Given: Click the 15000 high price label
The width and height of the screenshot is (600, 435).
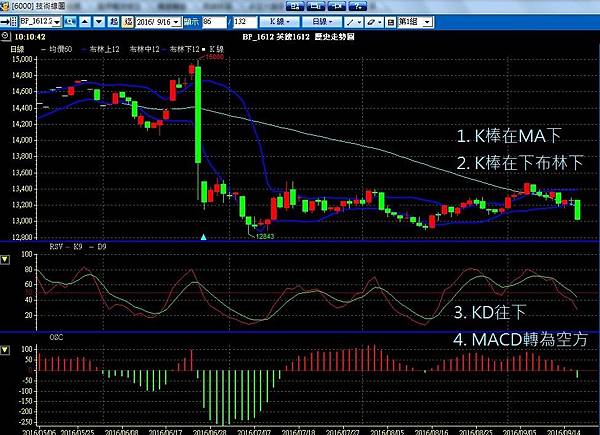Looking at the screenshot, I should 215,57.
